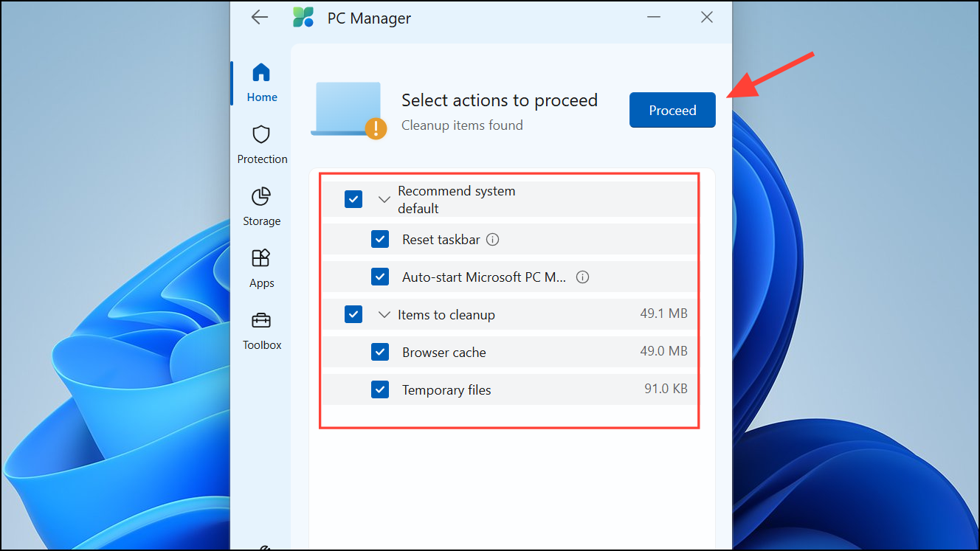Screen dimensions: 980x551
Task: Click the Temporary files label
Action: point(446,390)
